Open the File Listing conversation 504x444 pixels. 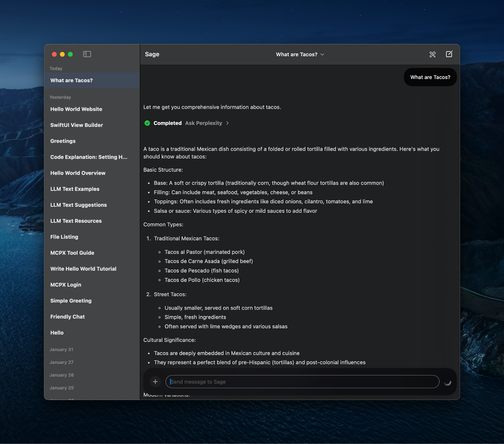click(x=92, y=237)
